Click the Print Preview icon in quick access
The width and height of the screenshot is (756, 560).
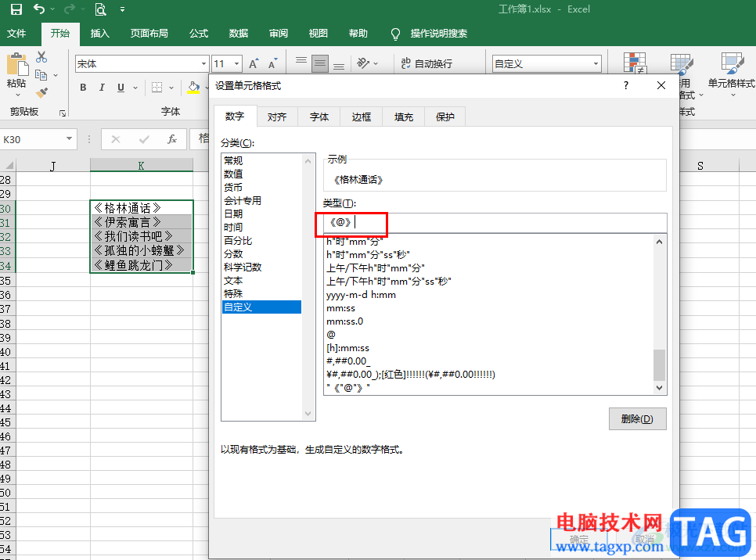point(100,9)
